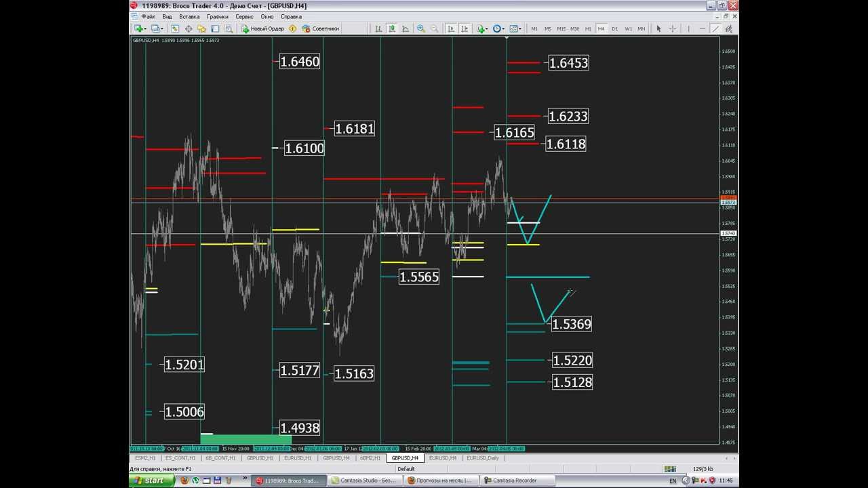The image size is (868, 488).
Task: Zoom out of the chart
Action: (x=435, y=28)
